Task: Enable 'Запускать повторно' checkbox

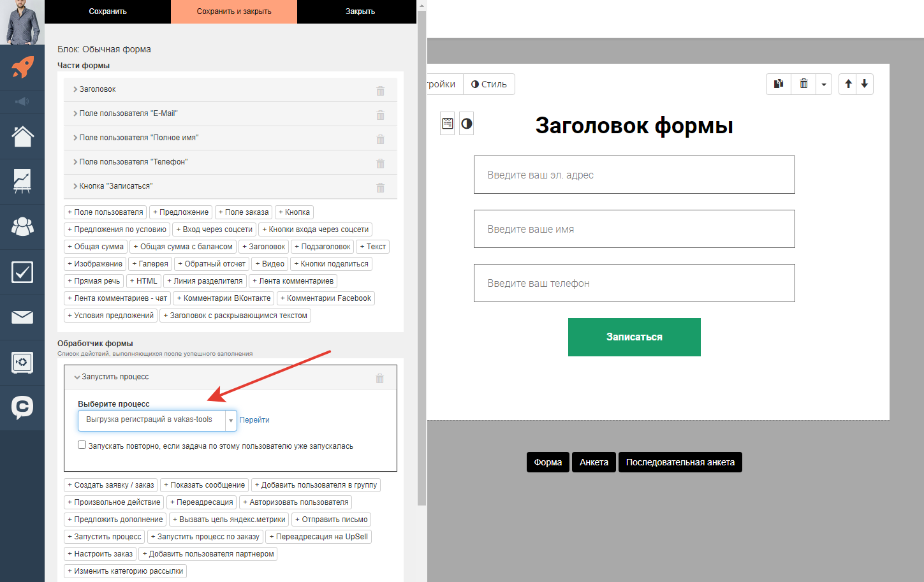Action: click(82, 444)
